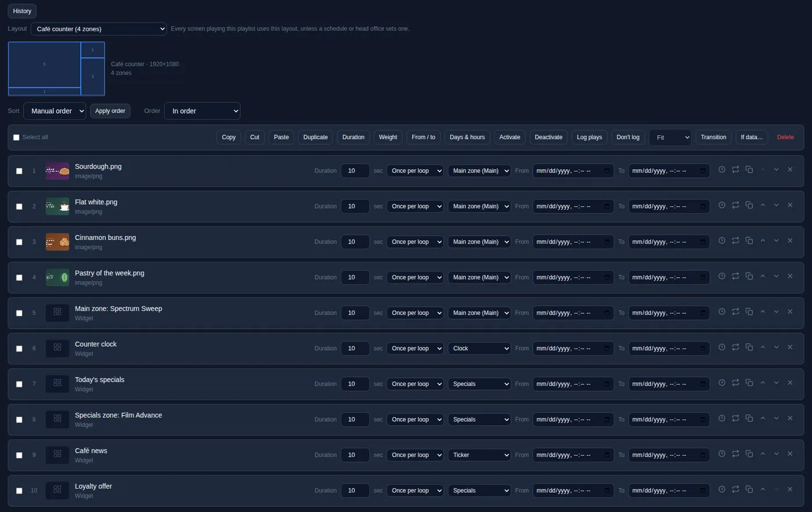Click the Cinnamon buns.png thumbnail
This screenshot has width=812, height=512.
(x=57, y=242)
